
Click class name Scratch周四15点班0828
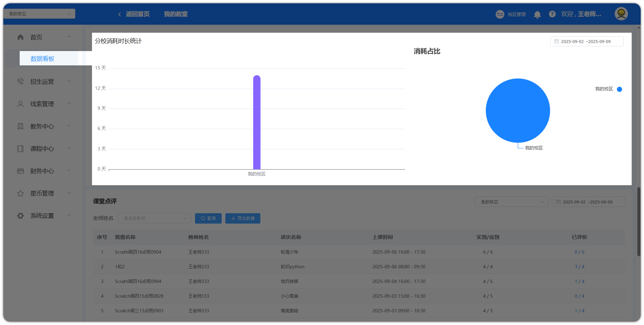coord(139,296)
